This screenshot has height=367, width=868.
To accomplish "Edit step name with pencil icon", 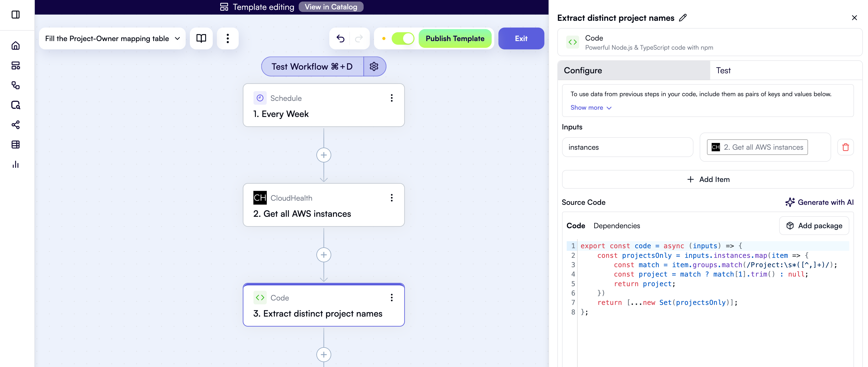I will 683,18.
